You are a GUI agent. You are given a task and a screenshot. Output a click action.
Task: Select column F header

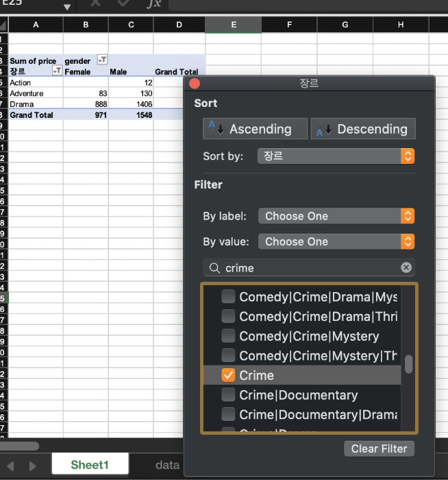tap(289, 25)
